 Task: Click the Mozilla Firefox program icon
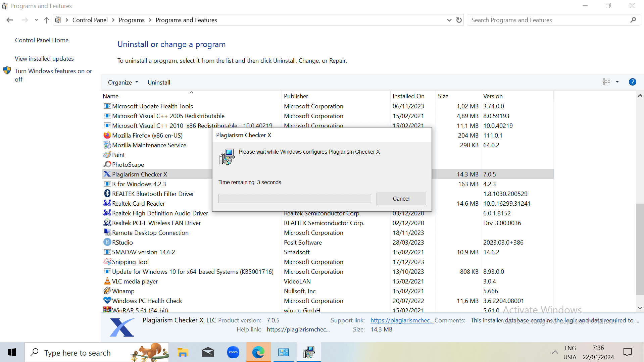[107, 135]
